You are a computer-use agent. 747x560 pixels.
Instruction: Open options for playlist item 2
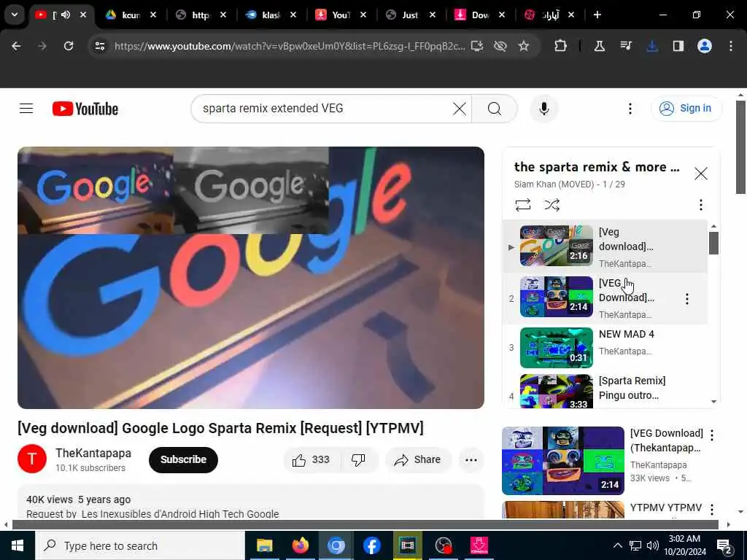pyautogui.click(x=686, y=298)
